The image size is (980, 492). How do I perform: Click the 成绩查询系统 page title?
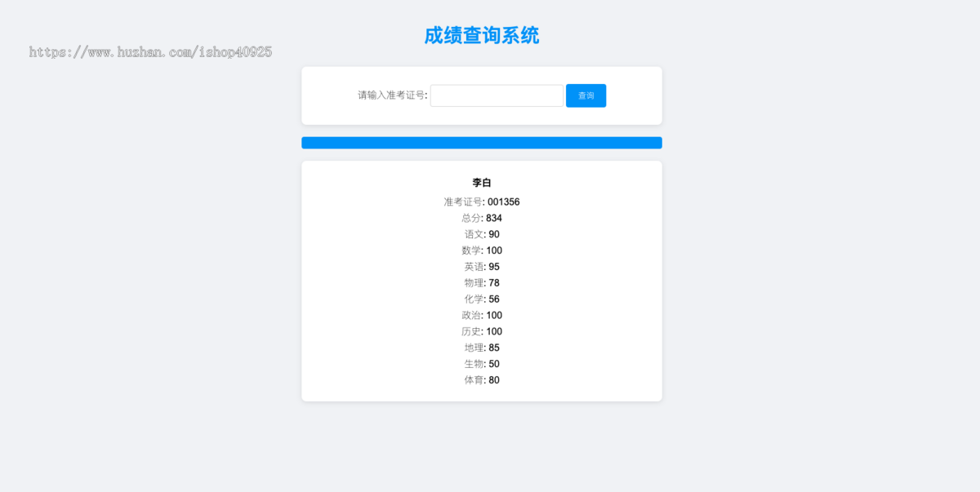click(x=482, y=36)
